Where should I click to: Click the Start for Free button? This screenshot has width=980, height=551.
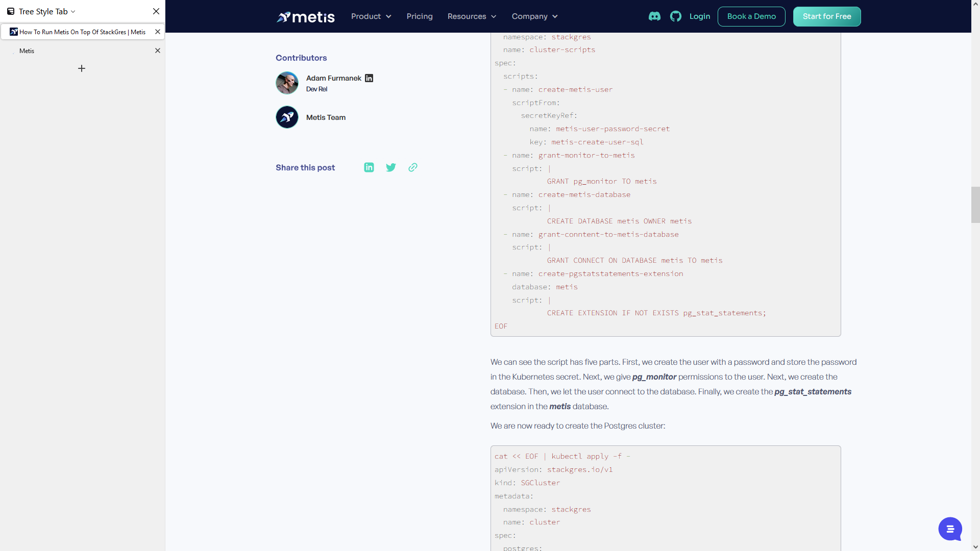pos(827,16)
